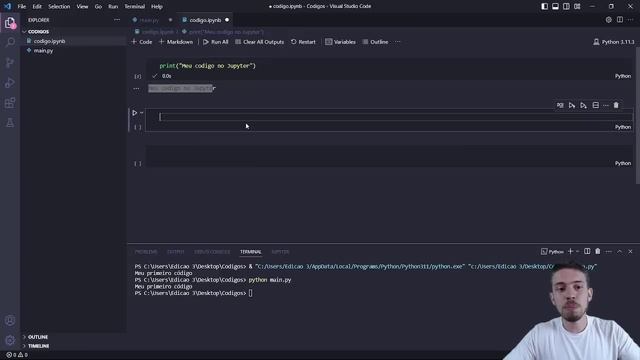Open the Accounts menu in the activity bar
Screen dimensions: 640x360
[10, 320]
